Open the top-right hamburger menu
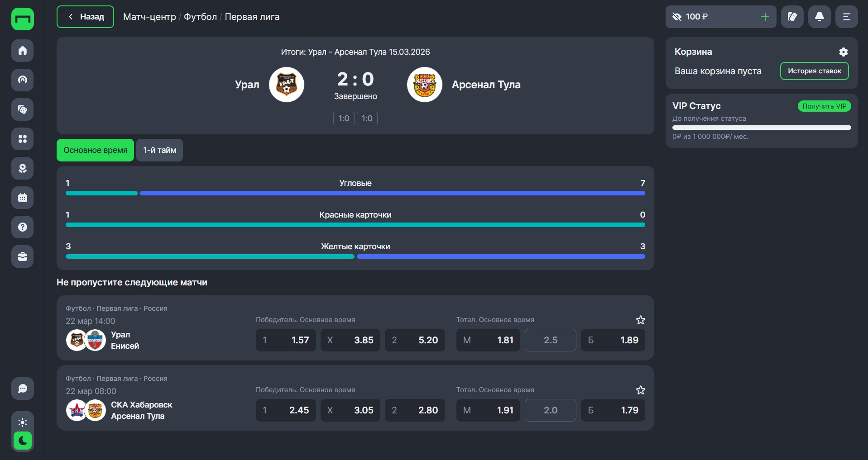 [x=846, y=17]
